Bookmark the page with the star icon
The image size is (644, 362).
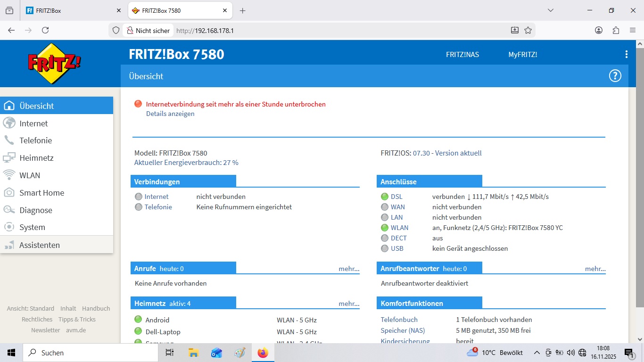coord(528,30)
